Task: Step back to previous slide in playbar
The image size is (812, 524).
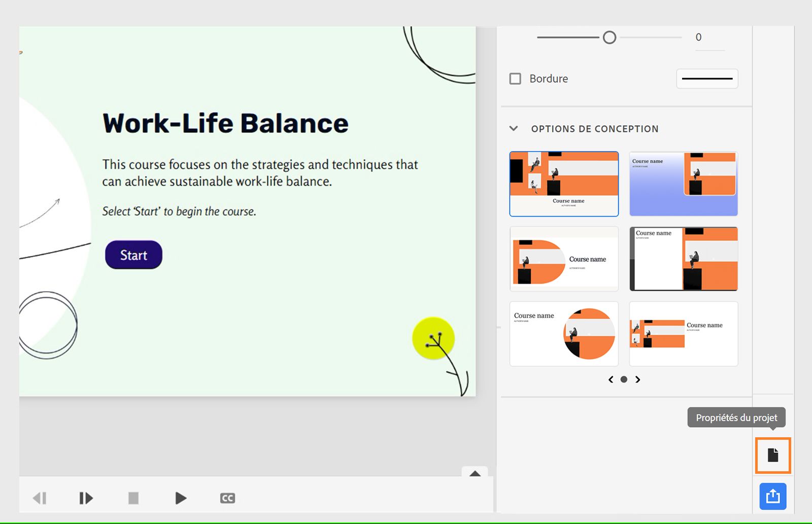Action: (40, 498)
